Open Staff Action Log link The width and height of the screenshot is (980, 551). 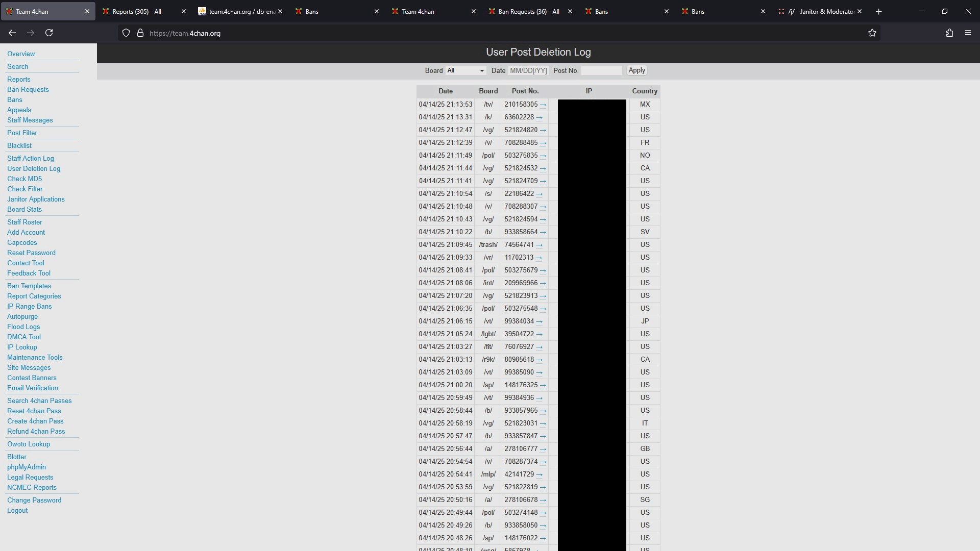click(31, 158)
